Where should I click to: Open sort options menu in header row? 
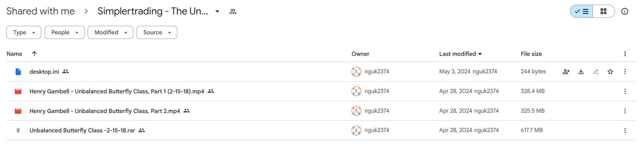[625, 54]
